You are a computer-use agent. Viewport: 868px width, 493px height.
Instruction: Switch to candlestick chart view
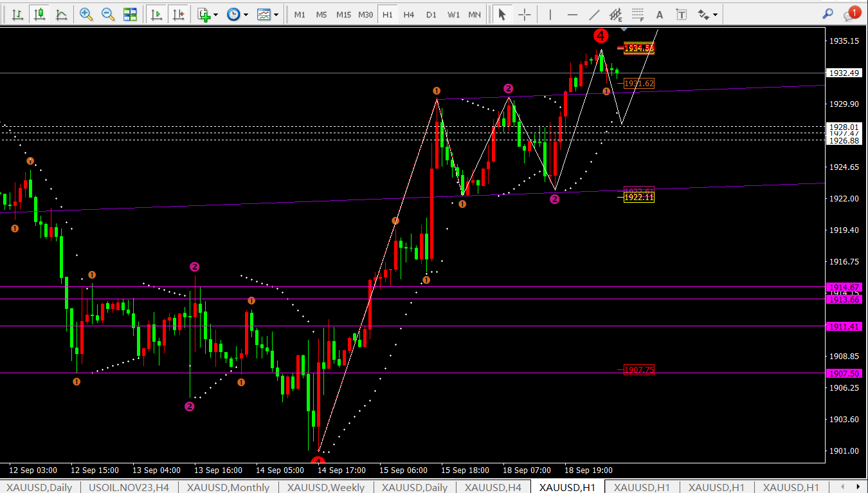tap(40, 14)
